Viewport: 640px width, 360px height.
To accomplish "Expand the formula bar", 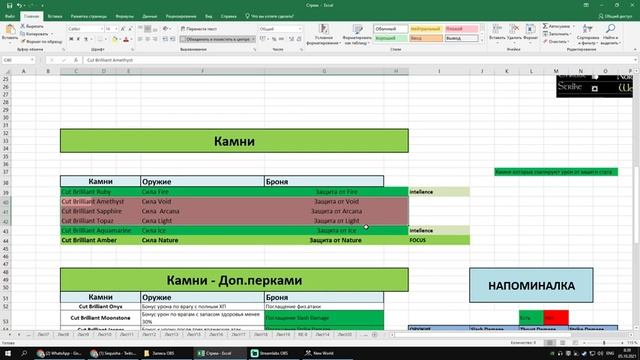I will tap(636, 60).
